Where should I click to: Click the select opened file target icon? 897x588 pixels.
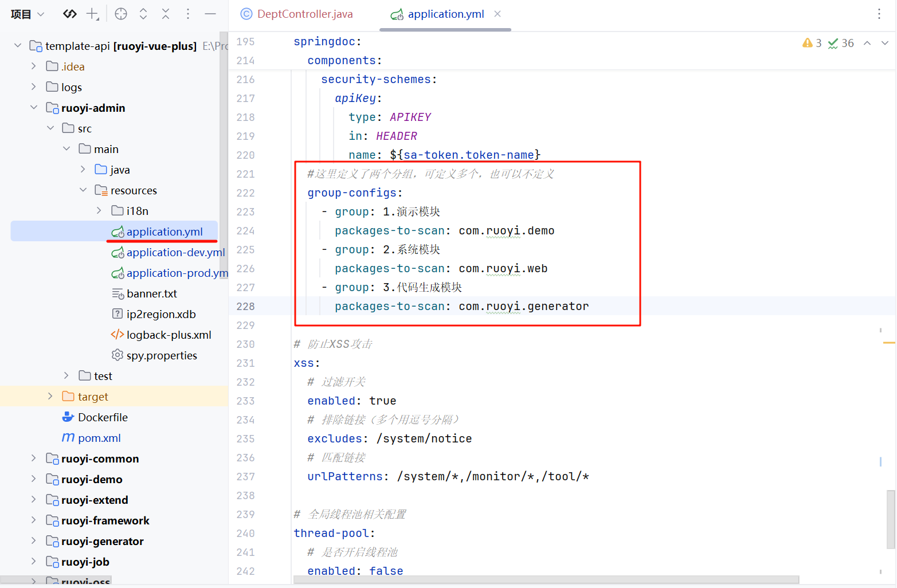121,14
